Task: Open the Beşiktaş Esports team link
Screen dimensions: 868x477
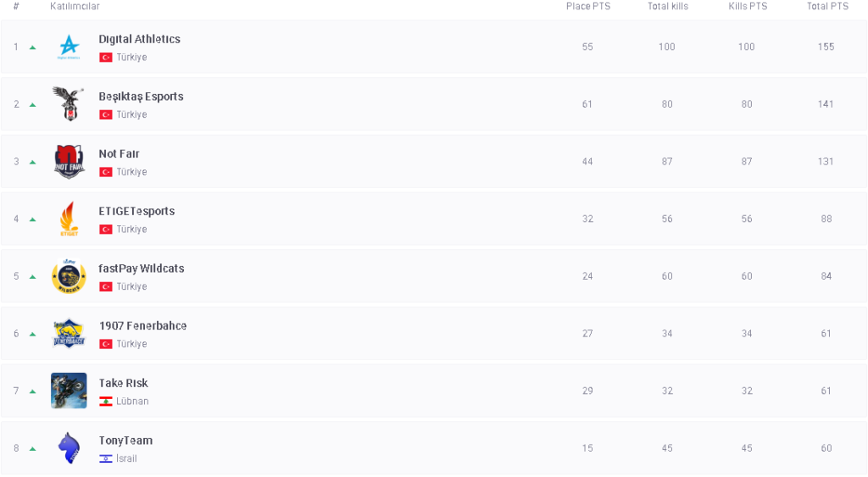Action: (141, 97)
